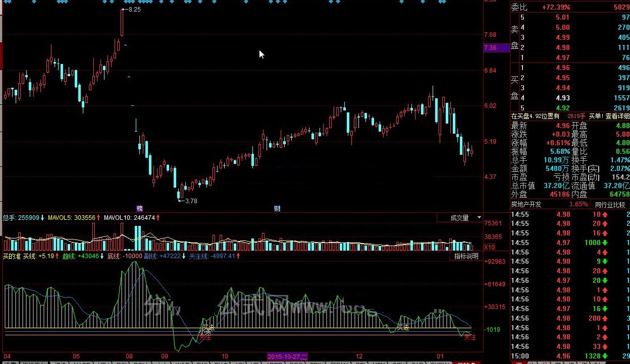Viewport: 630px width, 364px height.
Task: Click the 内盘 64758 value
Action: 619,195
